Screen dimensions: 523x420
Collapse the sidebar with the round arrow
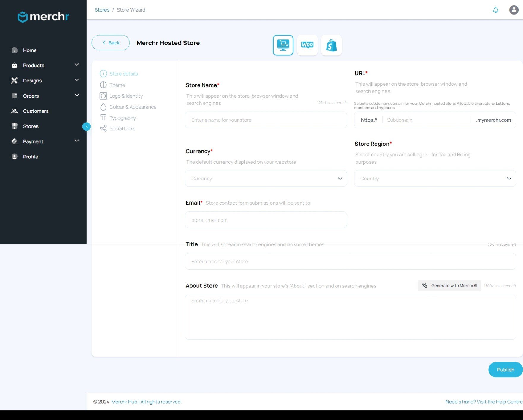(86, 127)
